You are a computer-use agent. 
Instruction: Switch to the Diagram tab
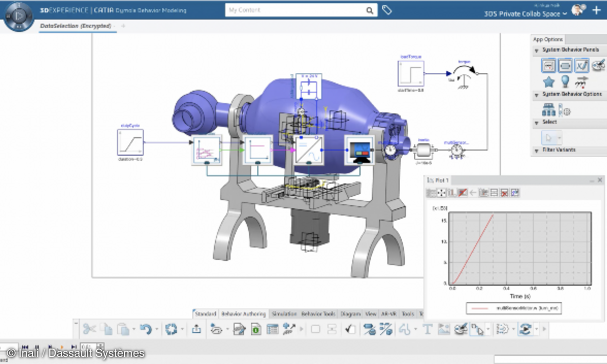point(350,314)
